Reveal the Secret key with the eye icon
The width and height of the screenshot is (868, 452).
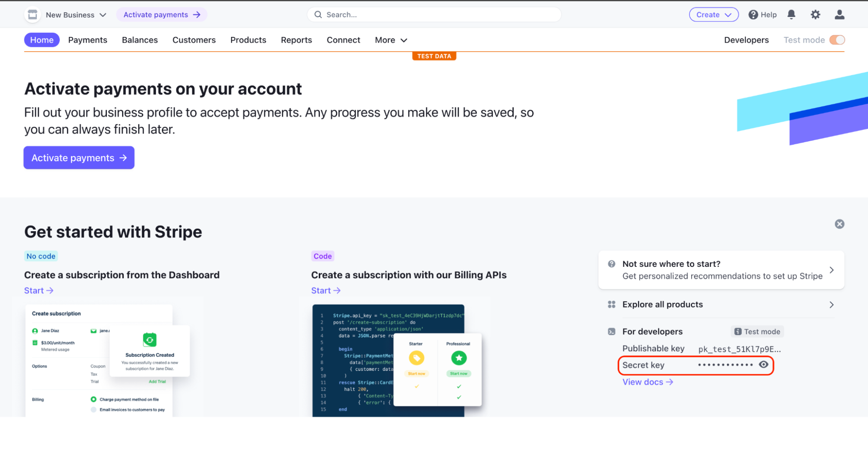763,365
